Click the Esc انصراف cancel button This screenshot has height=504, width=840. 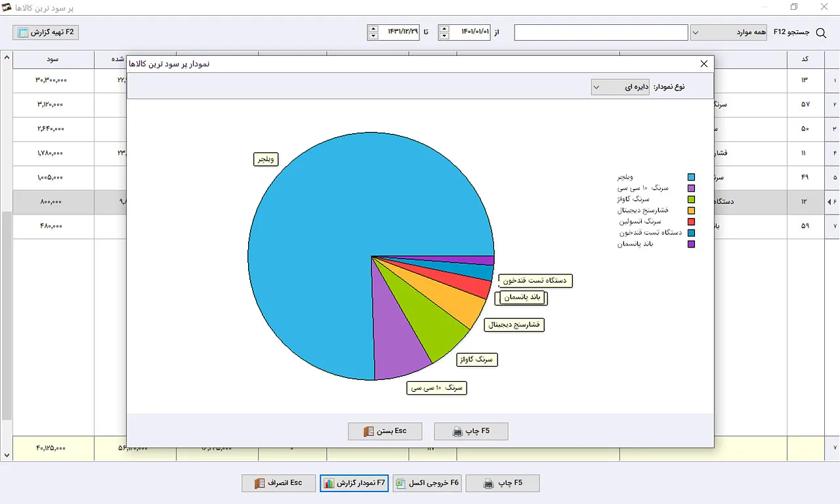(279, 483)
